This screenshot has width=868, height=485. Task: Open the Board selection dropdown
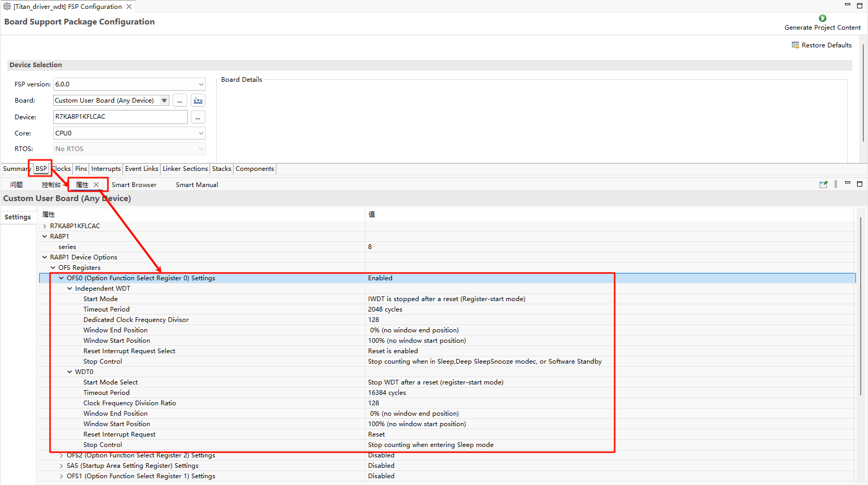[x=164, y=101]
